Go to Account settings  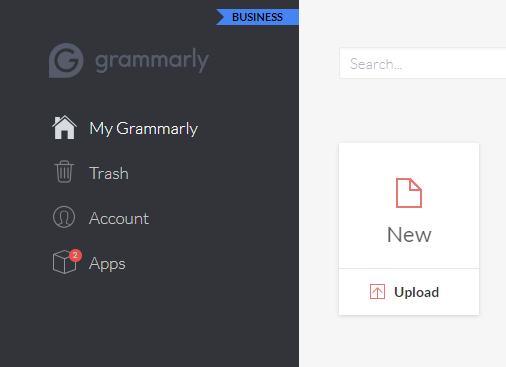pos(119,218)
